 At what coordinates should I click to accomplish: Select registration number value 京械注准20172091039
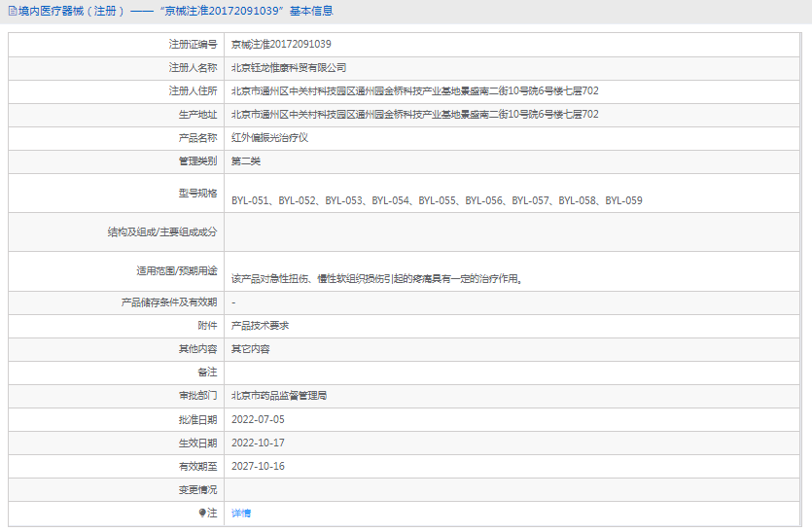coord(281,44)
